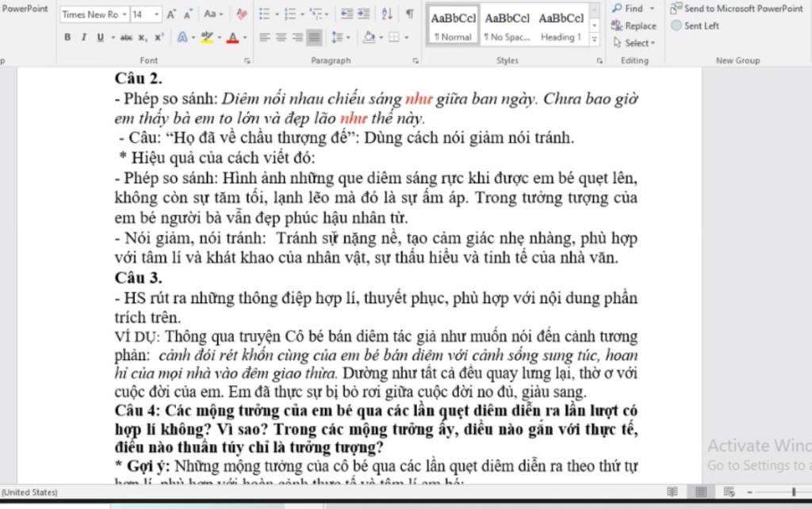Screen dimensions: 812x509
Task: Toggle Superscript formatting
Action: pyautogui.click(x=159, y=37)
